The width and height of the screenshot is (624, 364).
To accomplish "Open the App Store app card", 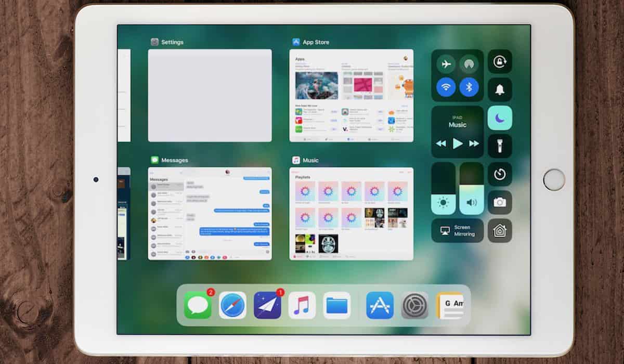I will point(352,96).
